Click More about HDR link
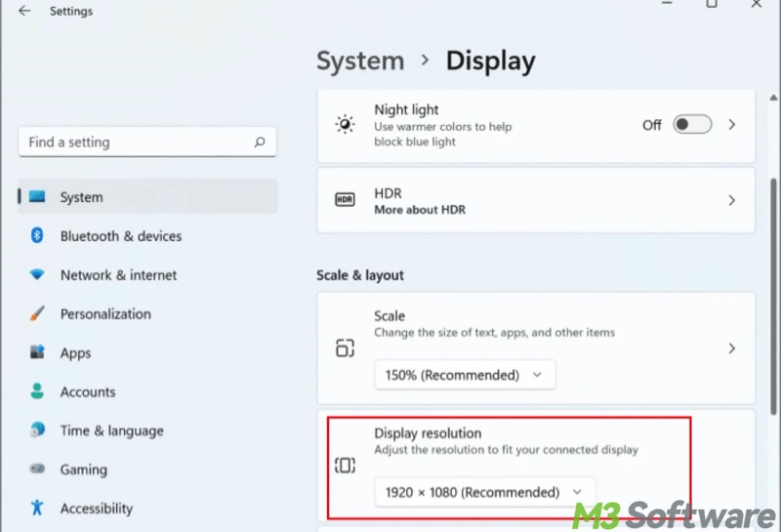 (420, 210)
